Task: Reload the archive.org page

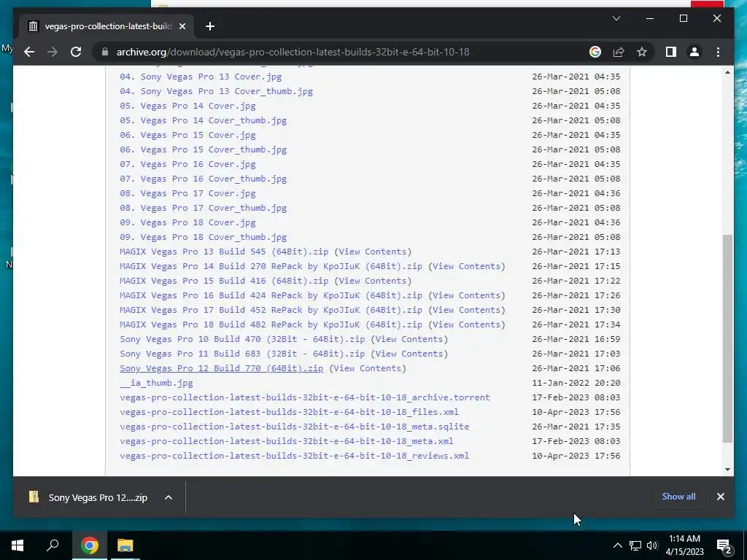Action: coord(76,52)
